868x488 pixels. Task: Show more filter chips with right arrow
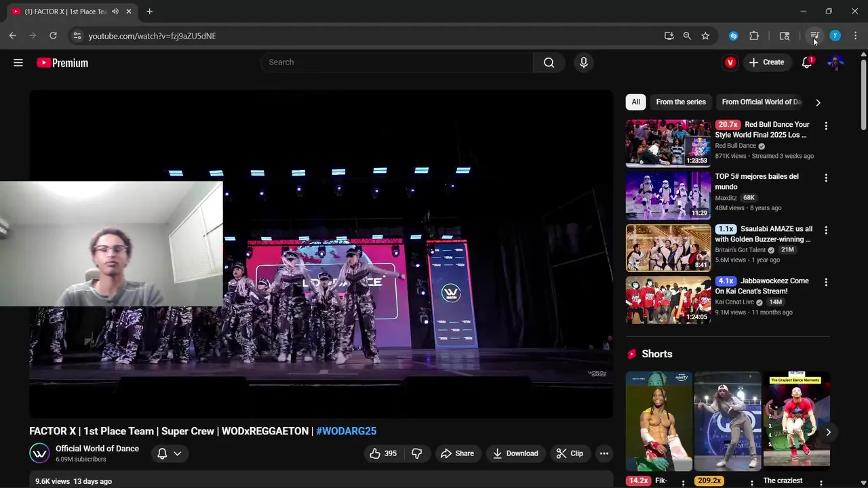coord(818,102)
